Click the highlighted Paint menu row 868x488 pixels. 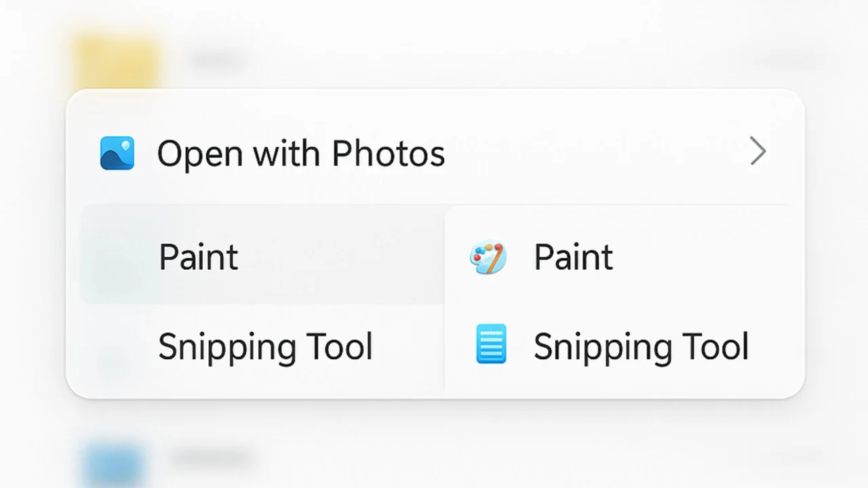click(198, 258)
